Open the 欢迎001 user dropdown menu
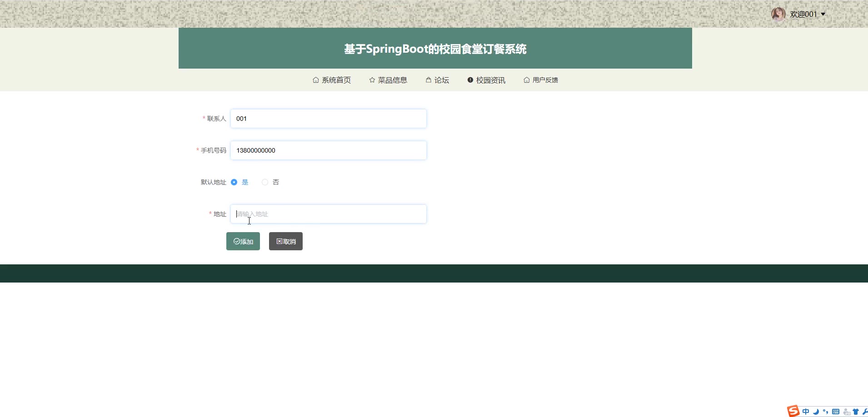The height and width of the screenshot is (417, 868). (807, 14)
